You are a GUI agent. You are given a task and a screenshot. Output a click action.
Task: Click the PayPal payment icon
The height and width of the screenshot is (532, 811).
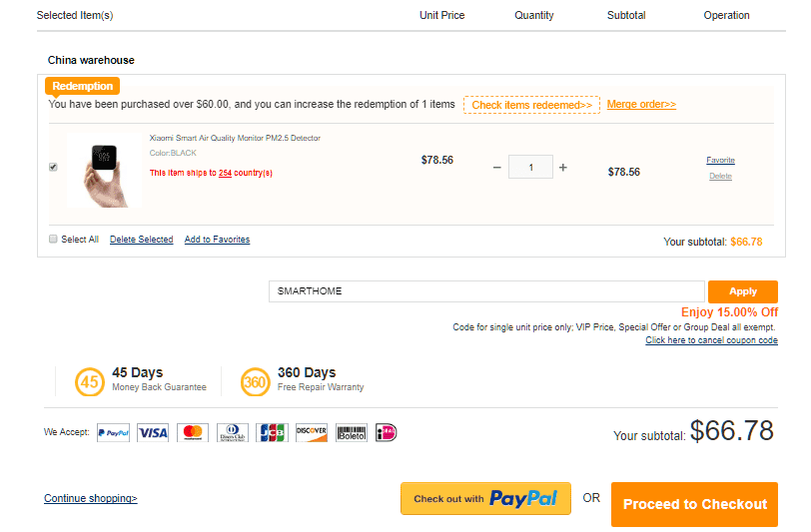tap(113, 432)
